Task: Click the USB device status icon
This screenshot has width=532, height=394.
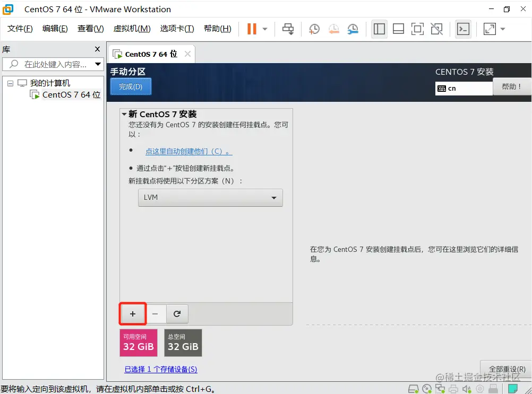Action: (493, 389)
